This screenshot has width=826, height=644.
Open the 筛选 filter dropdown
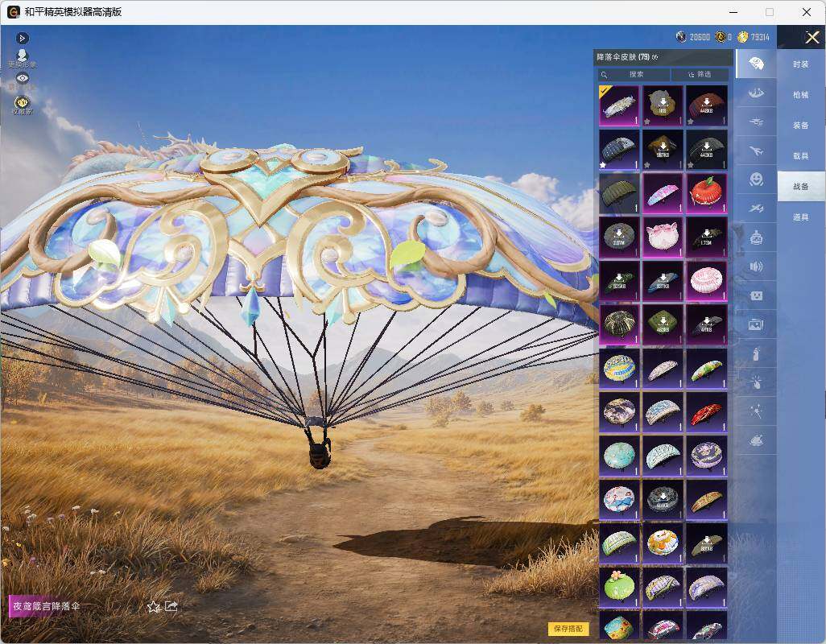point(700,75)
